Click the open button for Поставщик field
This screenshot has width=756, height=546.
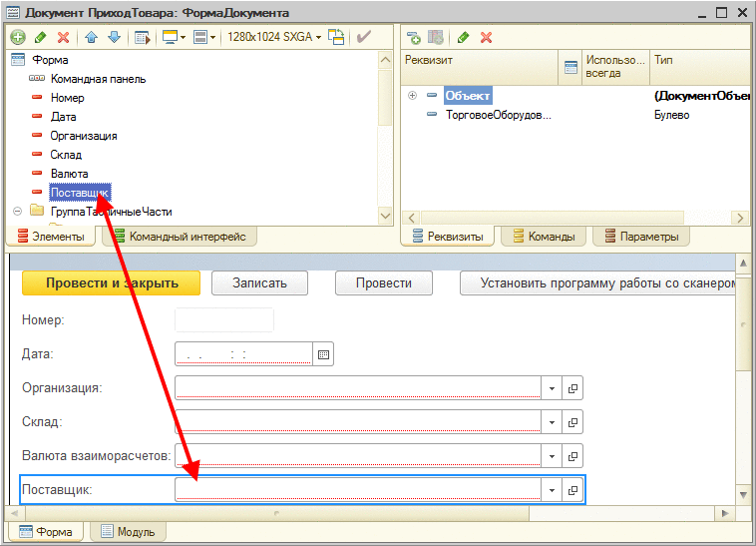point(572,490)
